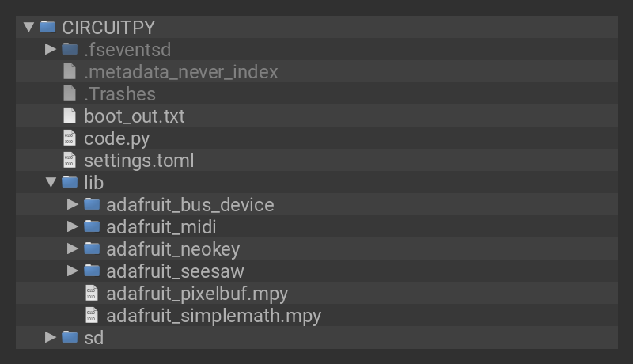This screenshot has height=364, width=633.
Task: Click the CIRCUITPY folder icon
Action: click(x=47, y=27)
